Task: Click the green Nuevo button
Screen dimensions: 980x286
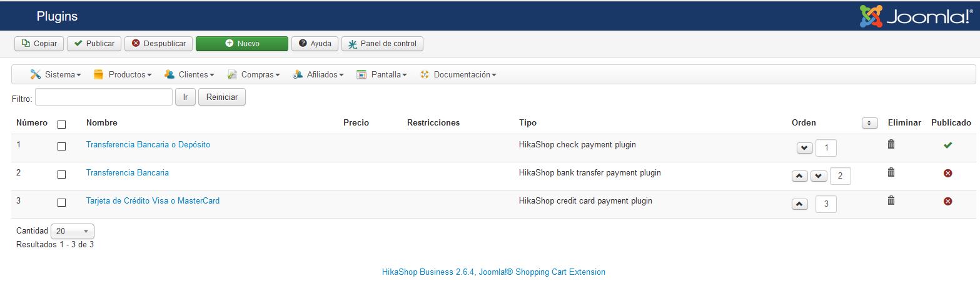Action: tap(242, 44)
